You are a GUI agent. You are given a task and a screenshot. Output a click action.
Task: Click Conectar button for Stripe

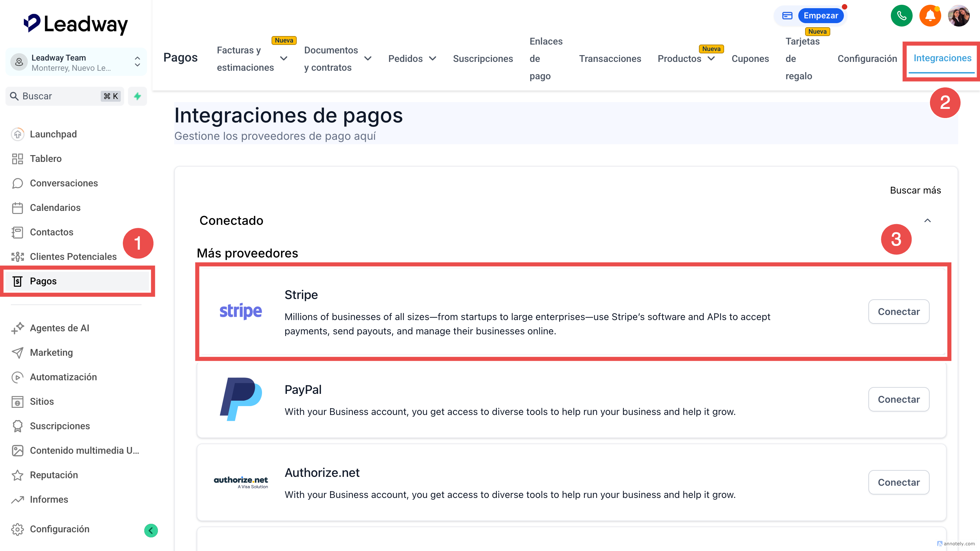point(898,312)
